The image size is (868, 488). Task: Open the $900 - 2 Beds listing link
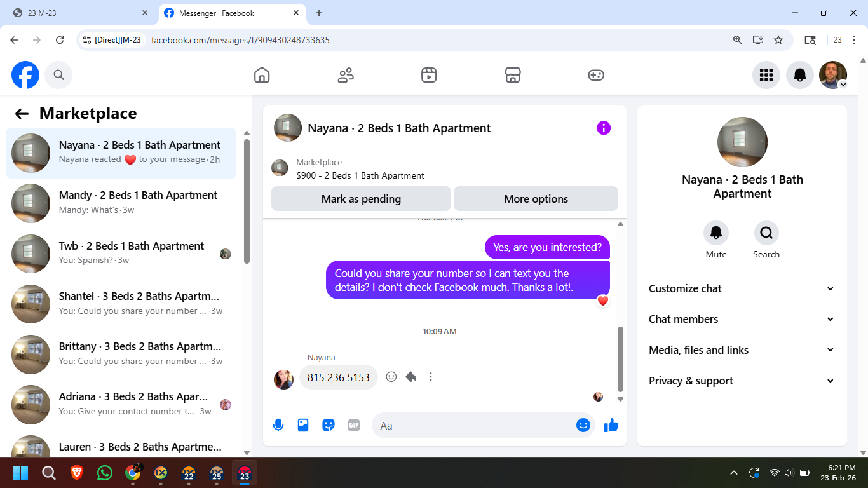click(x=360, y=175)
